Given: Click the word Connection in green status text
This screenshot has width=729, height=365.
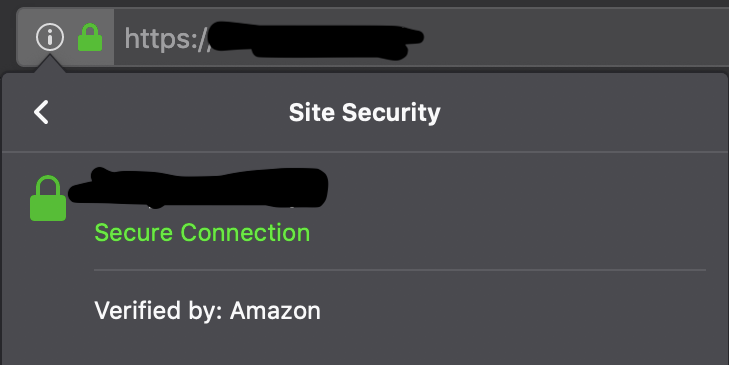Looking at the screenshot, I should tap(245, 232).
